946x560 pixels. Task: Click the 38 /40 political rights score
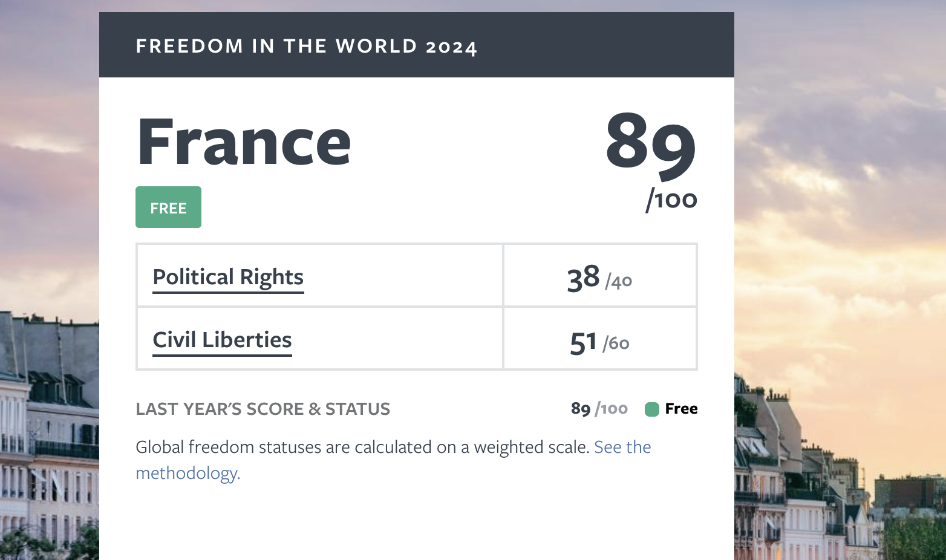pyautogui.click(x=599, y=279)
